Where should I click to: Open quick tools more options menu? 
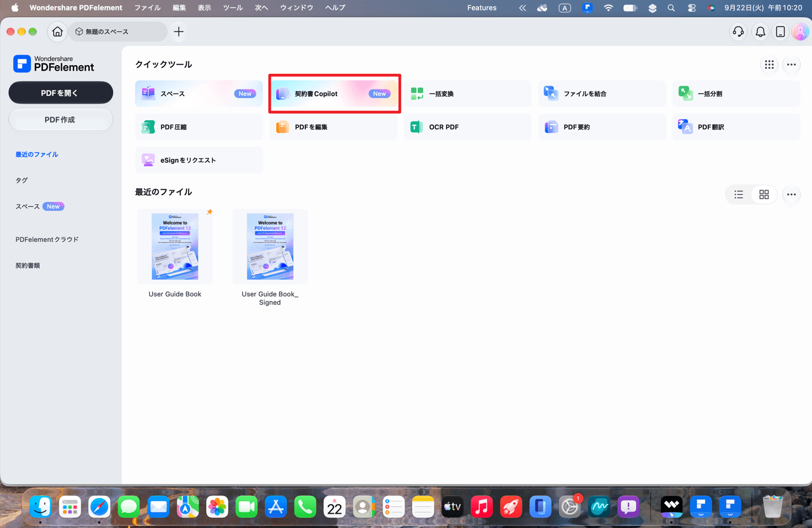pyautogui.click(x=792, y=65)
